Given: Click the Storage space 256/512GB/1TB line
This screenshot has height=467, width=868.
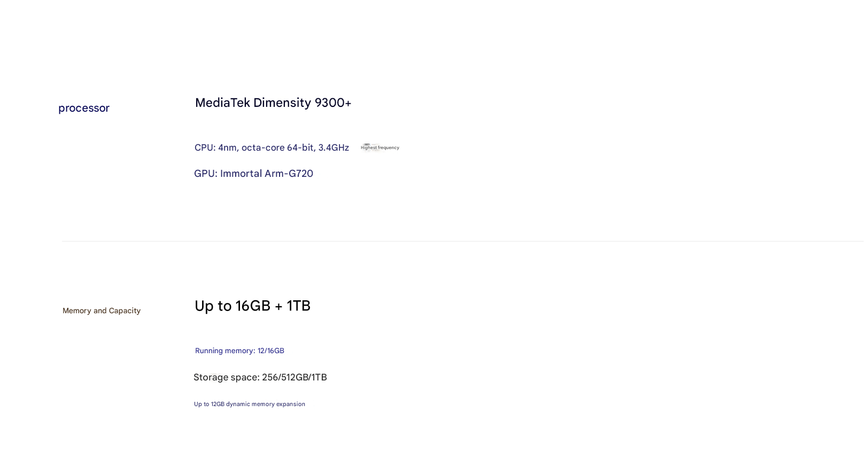Looking at the screenshot, I should point(260,377).
